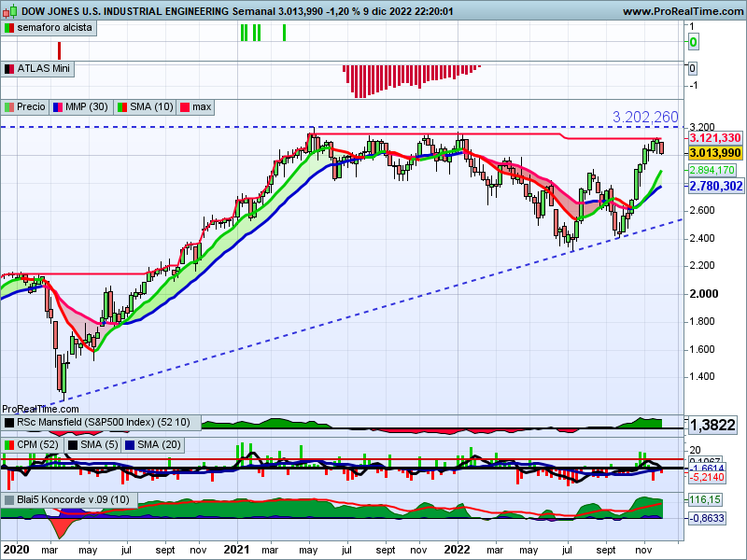Screen dimensions: 747x560
Task: Click the RSc Mansfield black icon
Action: (9, 423)
